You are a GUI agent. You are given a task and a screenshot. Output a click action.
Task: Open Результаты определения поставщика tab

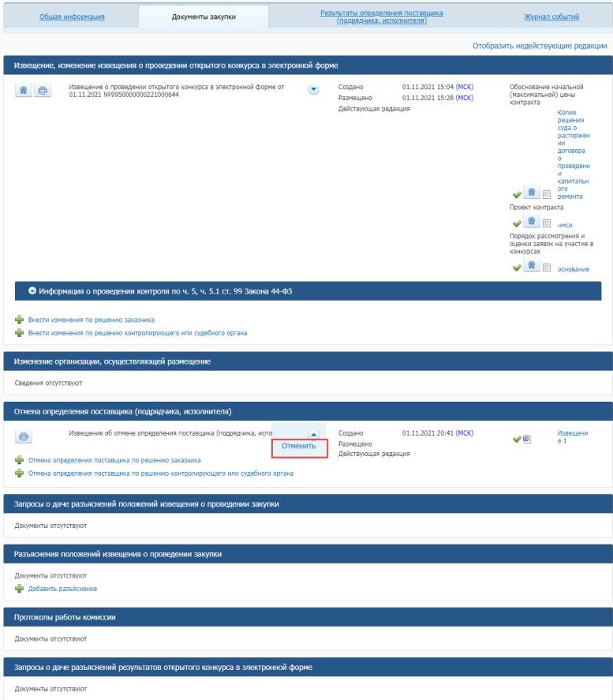click(382, 17)
